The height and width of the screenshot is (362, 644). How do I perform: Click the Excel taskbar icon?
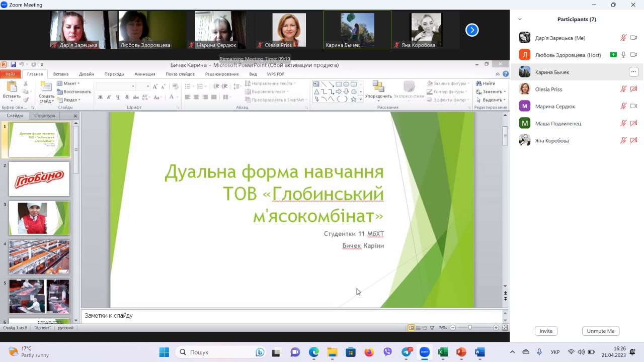coord(443,352)
